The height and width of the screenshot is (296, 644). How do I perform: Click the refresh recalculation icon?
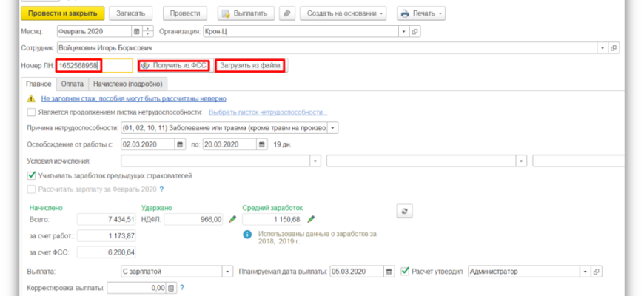coord(405,211)
